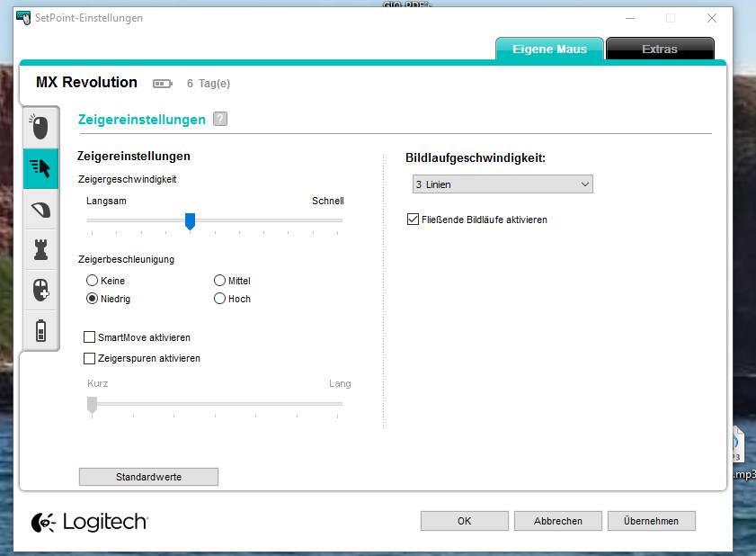
Task: Select the pointer settings sidebar icon
Action: (40, 168)
